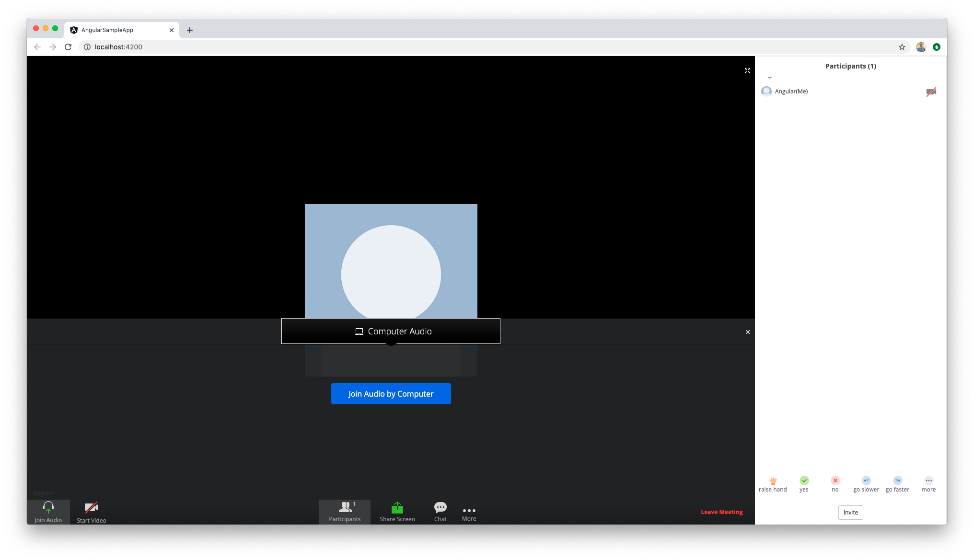The height and width of the screenshot is (560, 974).
Task: Open the Chat bubble icon
Action: 440,507
